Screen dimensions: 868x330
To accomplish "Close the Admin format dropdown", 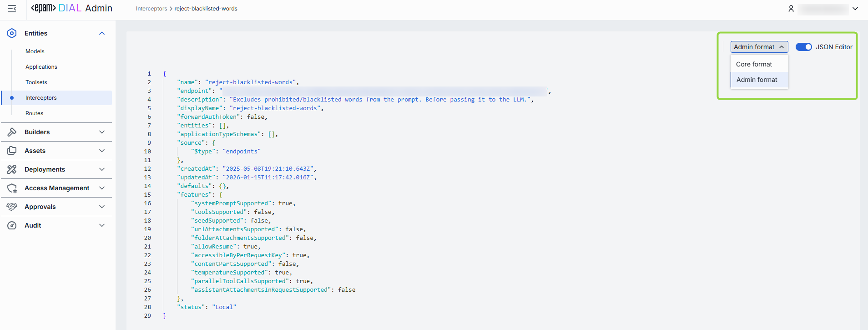I will [x=759, y=47].
